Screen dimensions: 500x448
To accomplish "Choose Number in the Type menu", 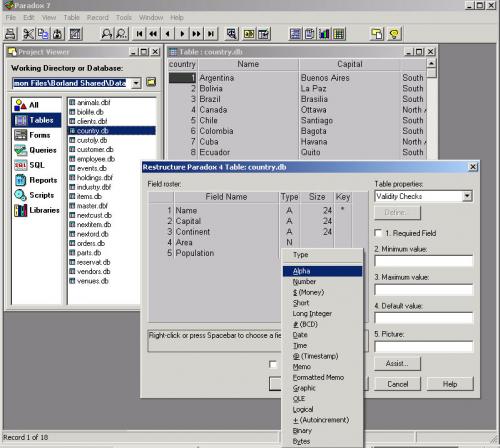I will pos(322,282).
